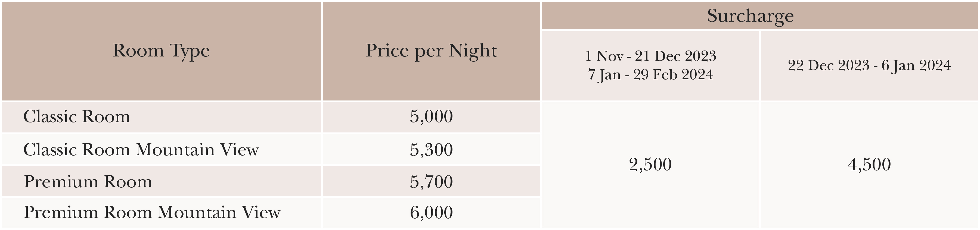This screenshot has width=980, height=230.
Task: Click the words Mountain View in Premium row
Action: (219, 212)
